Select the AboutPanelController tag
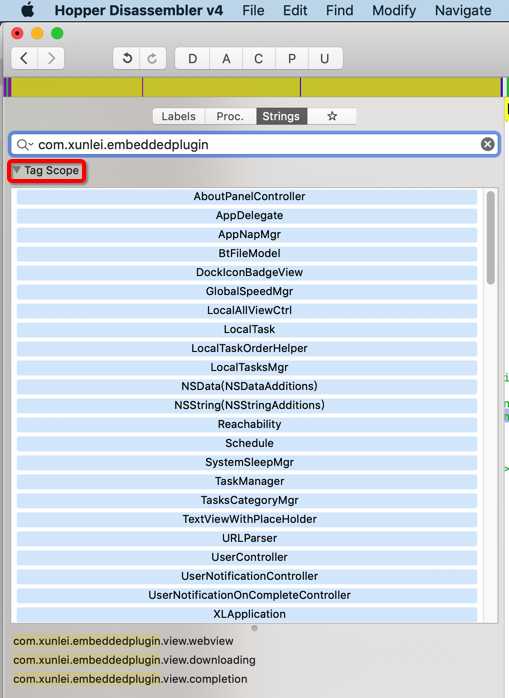509x698 pixels. point(247,196)
